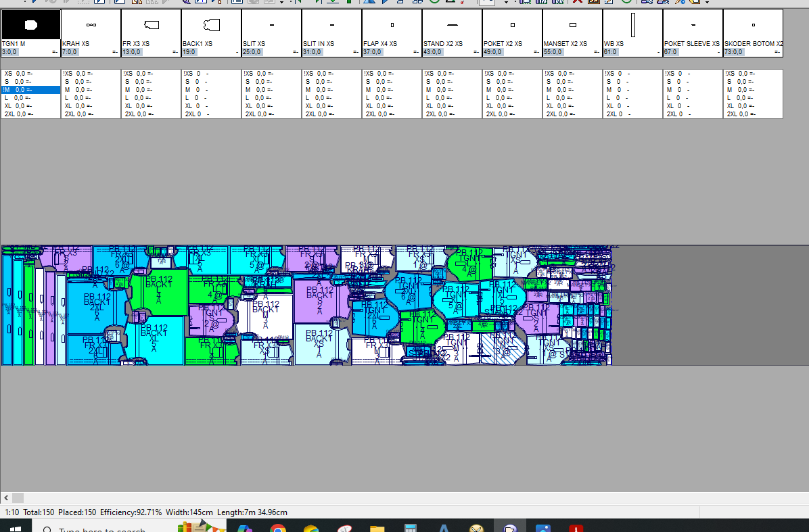Open Google Chrome from the taskbar

pyautogui.click(x=278, y=527)
